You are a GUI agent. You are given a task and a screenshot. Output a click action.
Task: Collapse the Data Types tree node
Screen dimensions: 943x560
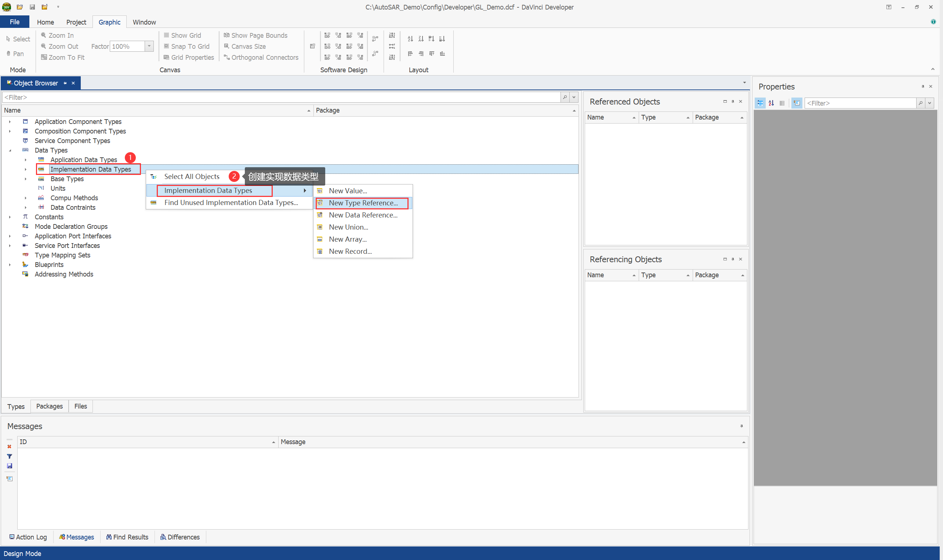(x=10, y=150)
